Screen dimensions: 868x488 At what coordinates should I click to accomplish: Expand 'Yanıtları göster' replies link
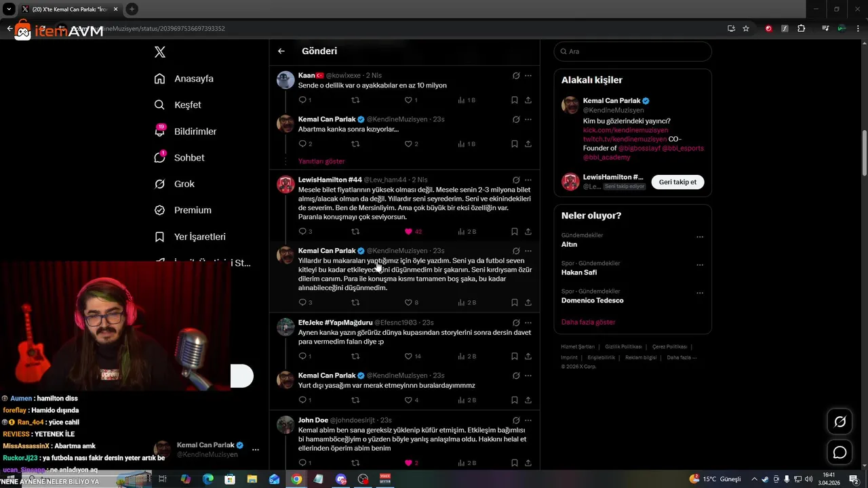(321, 161)
